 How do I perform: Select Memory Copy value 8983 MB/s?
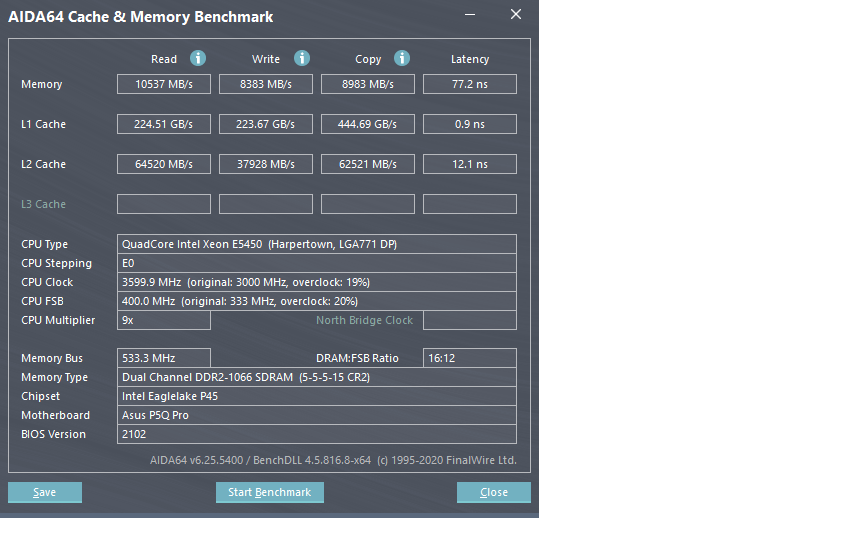coord(368,84)
